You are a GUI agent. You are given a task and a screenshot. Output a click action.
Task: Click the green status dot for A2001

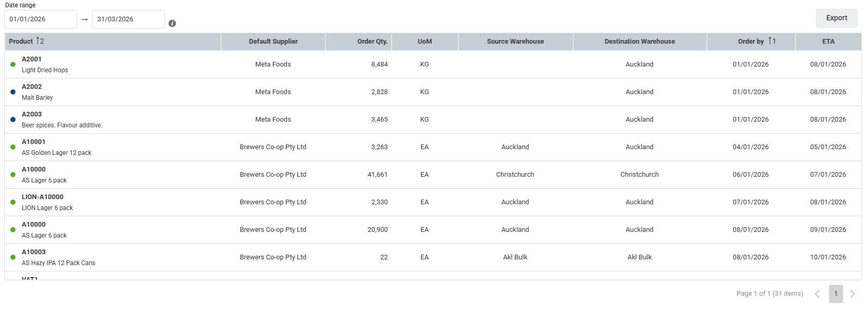click(13, 64)
